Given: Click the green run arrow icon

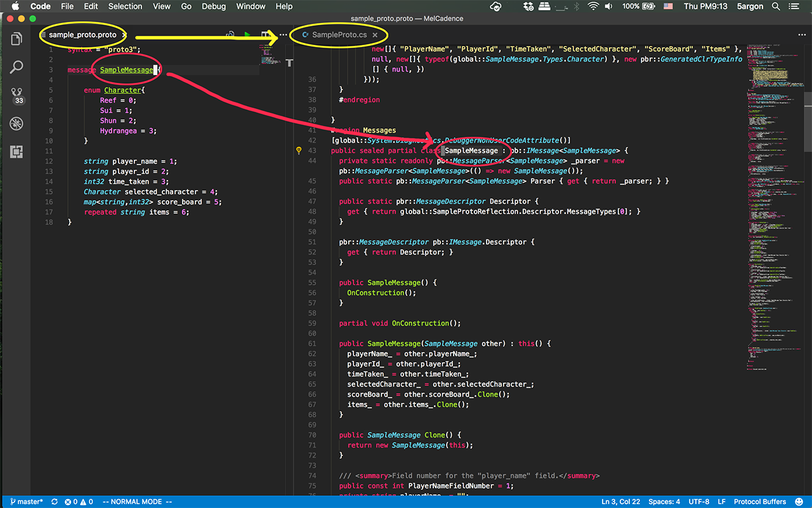Looking at the screenshot, I should click(247, 35).
